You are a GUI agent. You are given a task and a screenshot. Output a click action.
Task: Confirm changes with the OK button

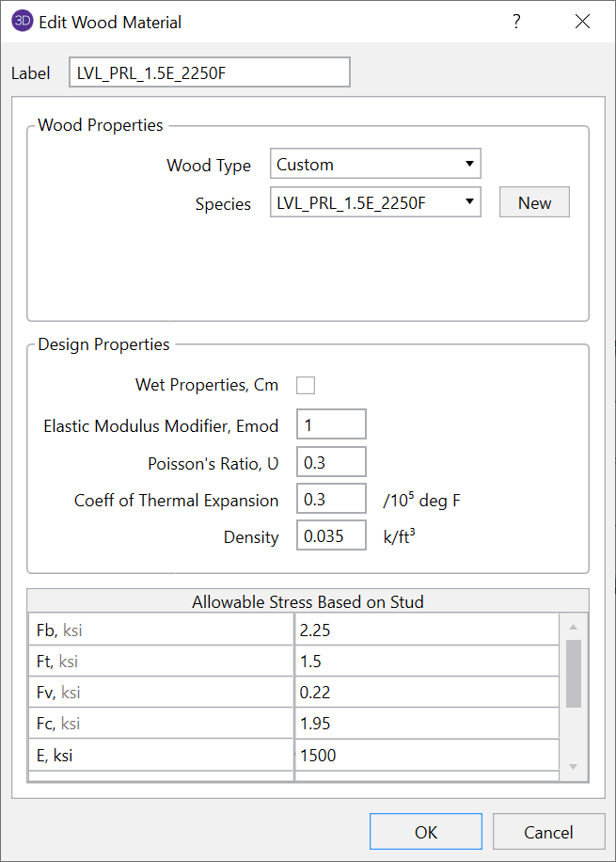pyautogui.click(x=425, y=832)
